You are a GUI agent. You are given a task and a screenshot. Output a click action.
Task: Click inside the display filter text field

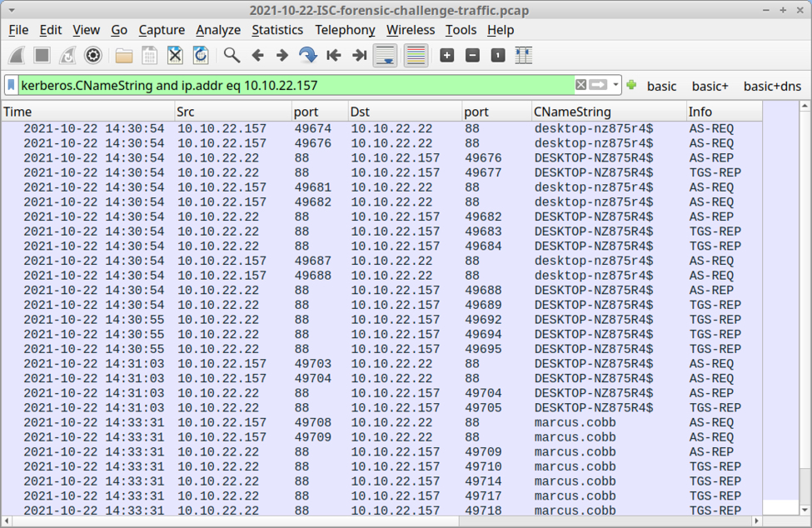pyautogui.click(x=291, y=85)
